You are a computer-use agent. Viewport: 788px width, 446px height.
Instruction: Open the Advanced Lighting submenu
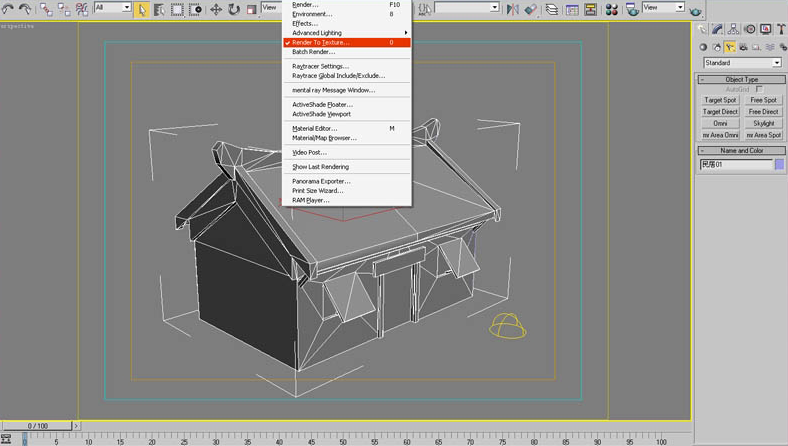[317, 33]
